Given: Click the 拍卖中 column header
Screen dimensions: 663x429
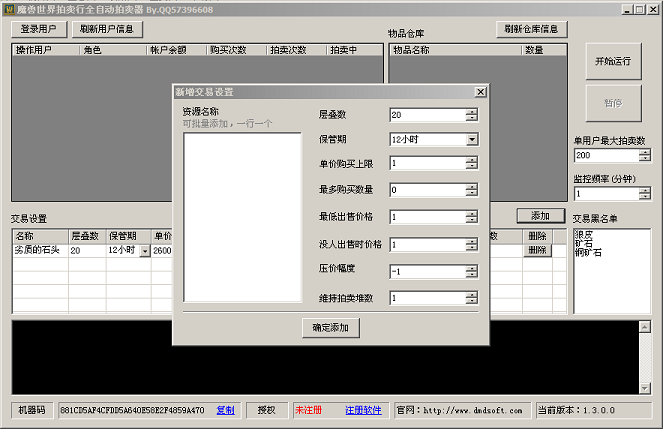Looking at the screenshot, I should 354,50.
